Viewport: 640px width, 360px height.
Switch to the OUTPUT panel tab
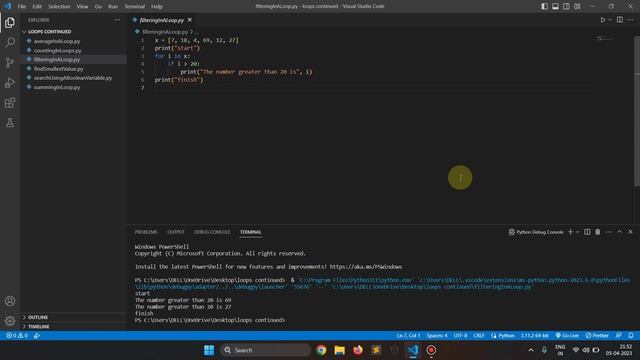[176, 232]
